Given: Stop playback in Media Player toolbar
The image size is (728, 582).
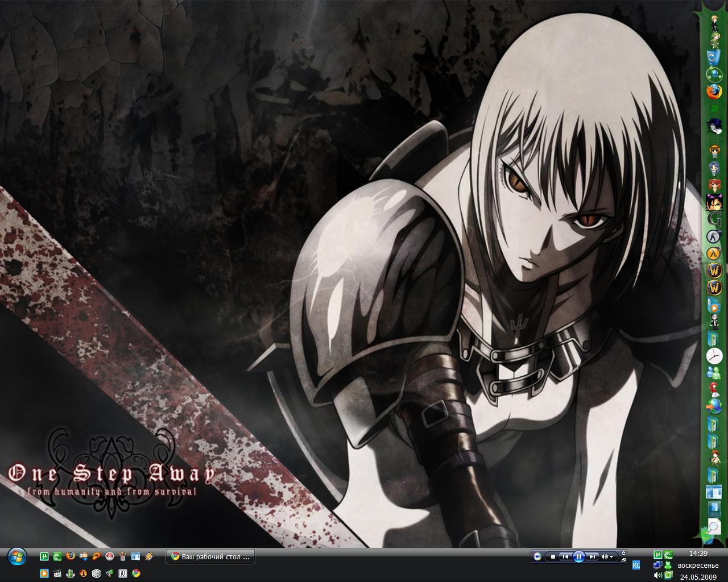Looking at the screenshot, I should [553, 556].
